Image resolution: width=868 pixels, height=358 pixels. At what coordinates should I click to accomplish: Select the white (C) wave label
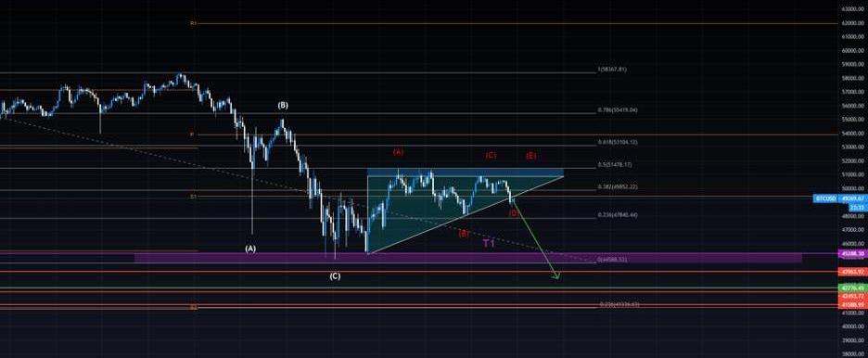(335, 276)
